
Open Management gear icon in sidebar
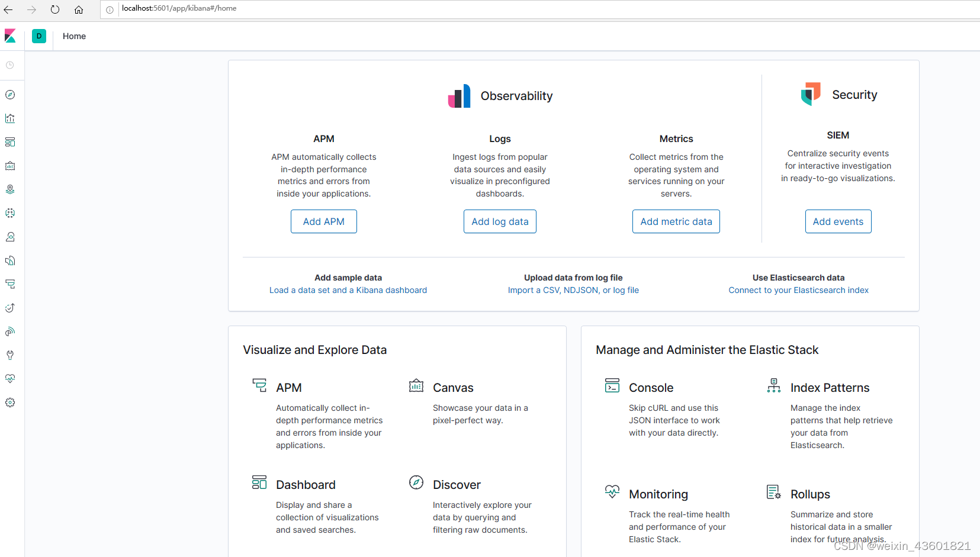10,403
